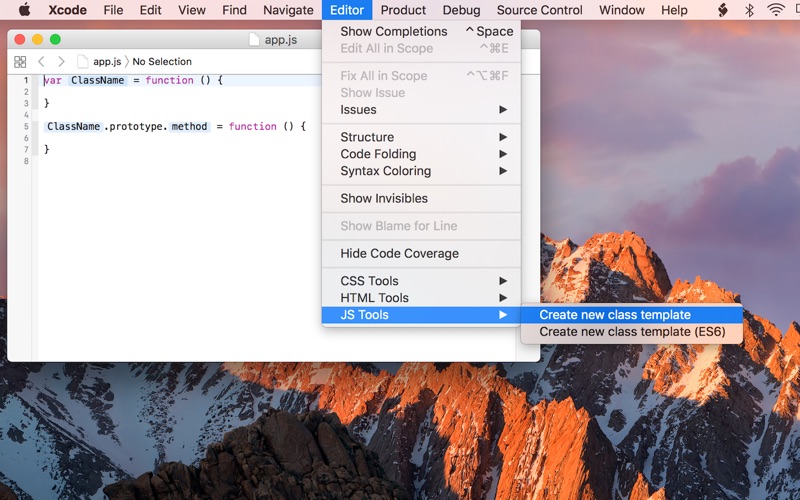800x500 pixels.
Task: Open the View menu
Action: click(x=192, y=10)
